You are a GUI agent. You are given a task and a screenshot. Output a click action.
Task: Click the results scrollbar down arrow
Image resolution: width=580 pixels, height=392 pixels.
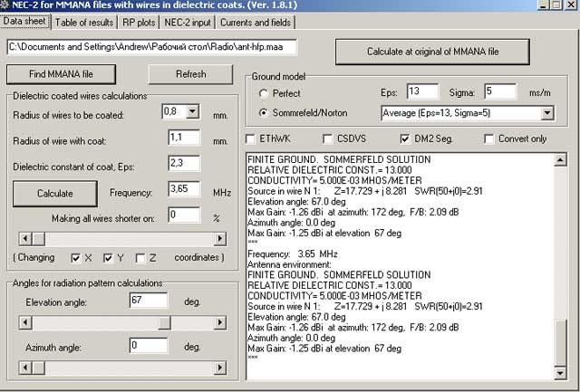point(560,373)
